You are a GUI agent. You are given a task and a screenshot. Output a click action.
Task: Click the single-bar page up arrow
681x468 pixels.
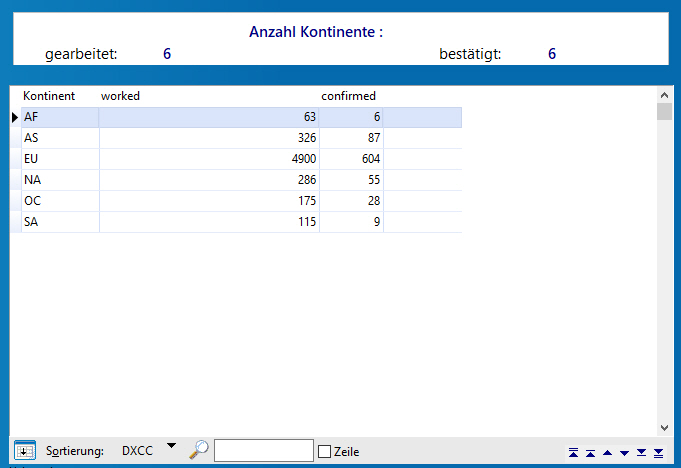coord(590,452)
